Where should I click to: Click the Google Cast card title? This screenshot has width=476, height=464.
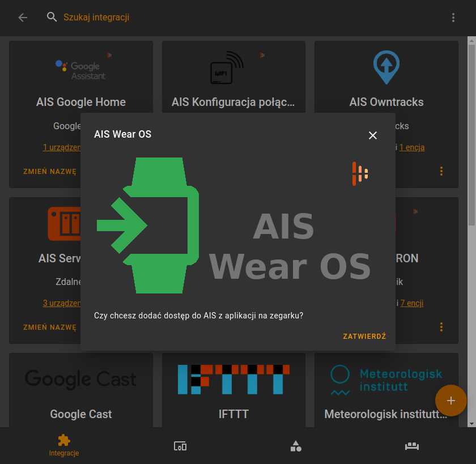pyautogui.click(x=80, y=414)
